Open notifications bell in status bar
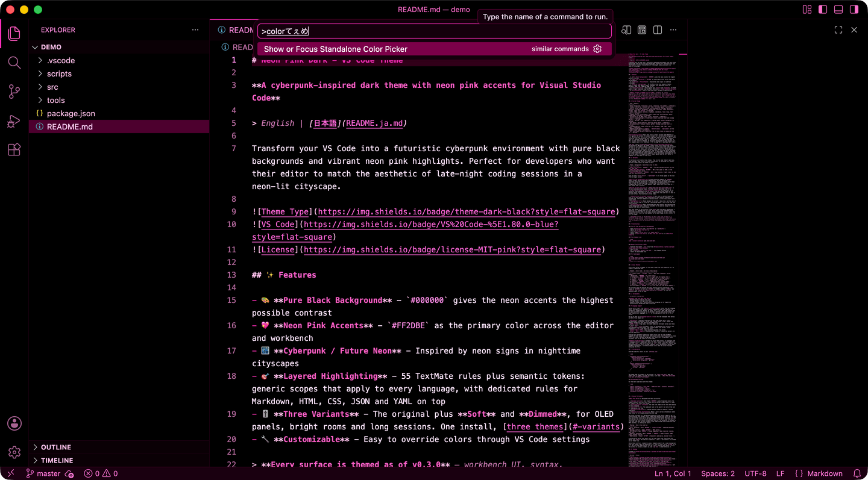The image size is (868, 480). coord(857,473)
